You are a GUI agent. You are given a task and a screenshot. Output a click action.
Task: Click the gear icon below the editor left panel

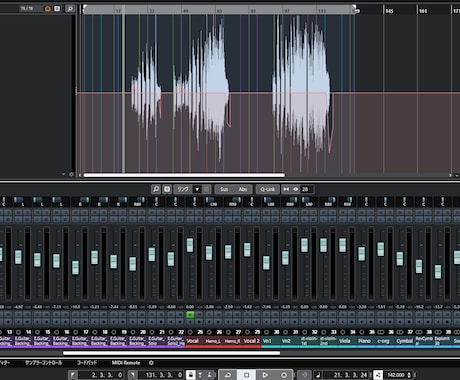71,174
